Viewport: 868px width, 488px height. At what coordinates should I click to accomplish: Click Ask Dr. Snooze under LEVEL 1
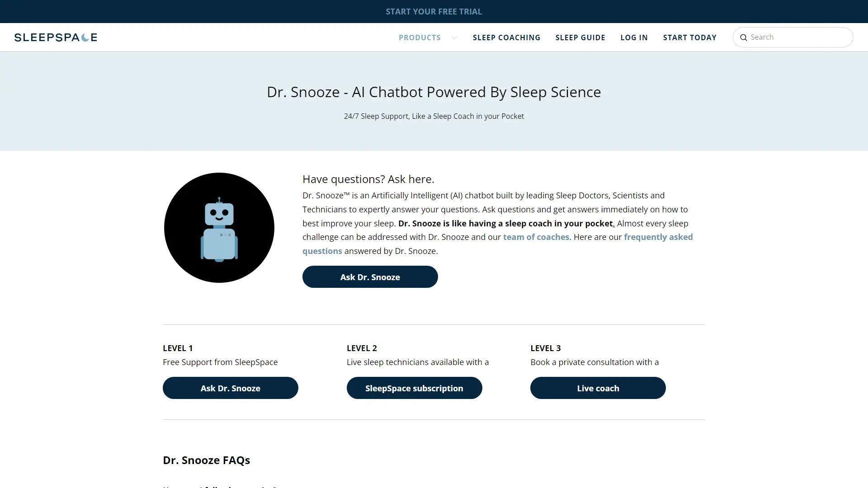(x=230, y=388)
